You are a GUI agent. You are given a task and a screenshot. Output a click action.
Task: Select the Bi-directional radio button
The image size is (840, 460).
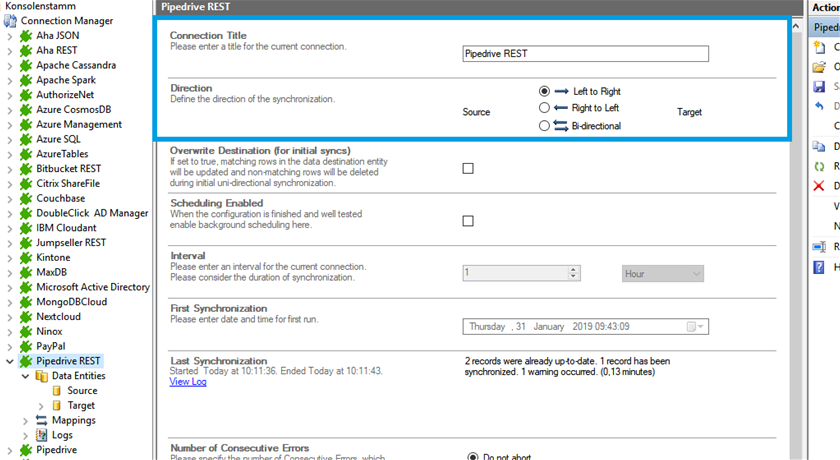(x=544, y=126)
